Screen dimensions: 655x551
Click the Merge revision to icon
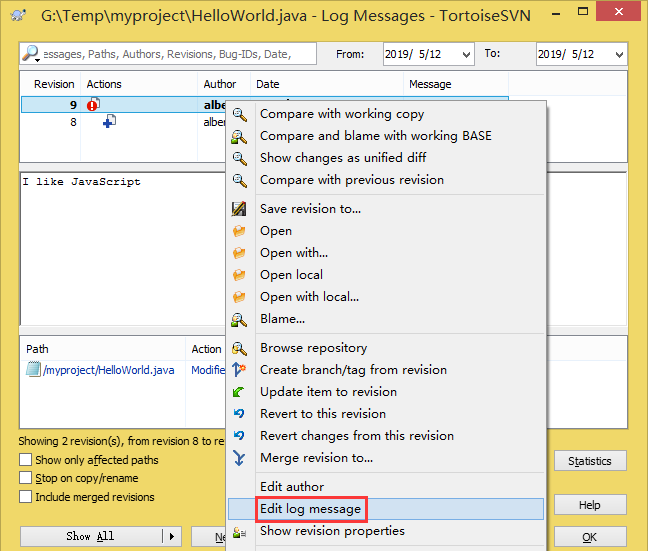tap(239, 458)
